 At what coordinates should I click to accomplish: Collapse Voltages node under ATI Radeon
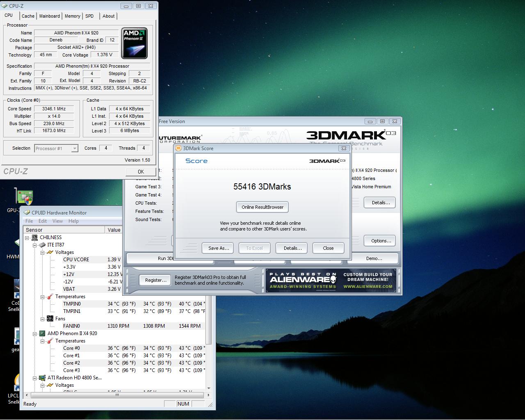[42, 385]
